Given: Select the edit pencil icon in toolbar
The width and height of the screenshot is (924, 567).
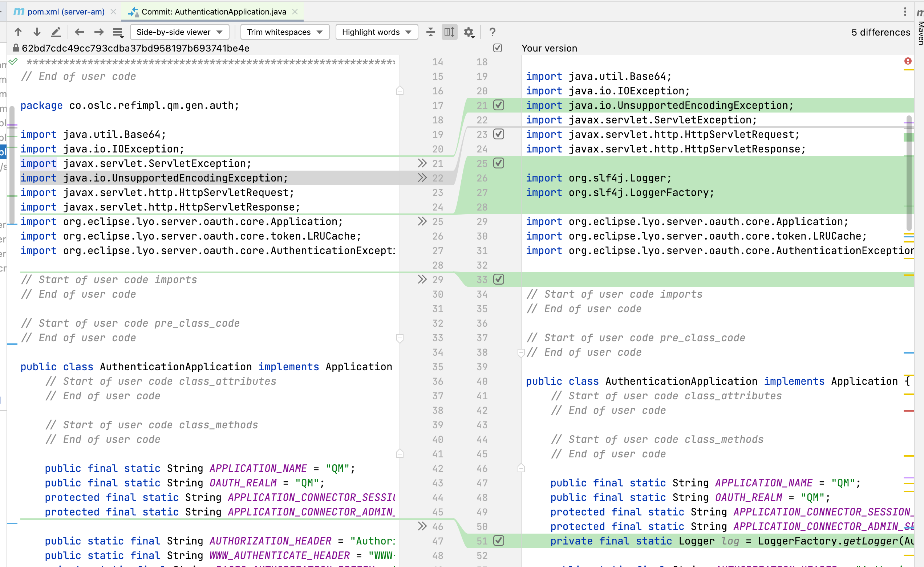Looking at the screenshot, I should click(56, 32).
